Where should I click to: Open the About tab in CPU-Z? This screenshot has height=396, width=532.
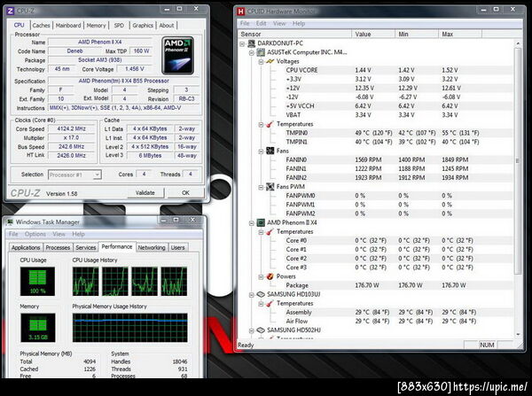167,26
